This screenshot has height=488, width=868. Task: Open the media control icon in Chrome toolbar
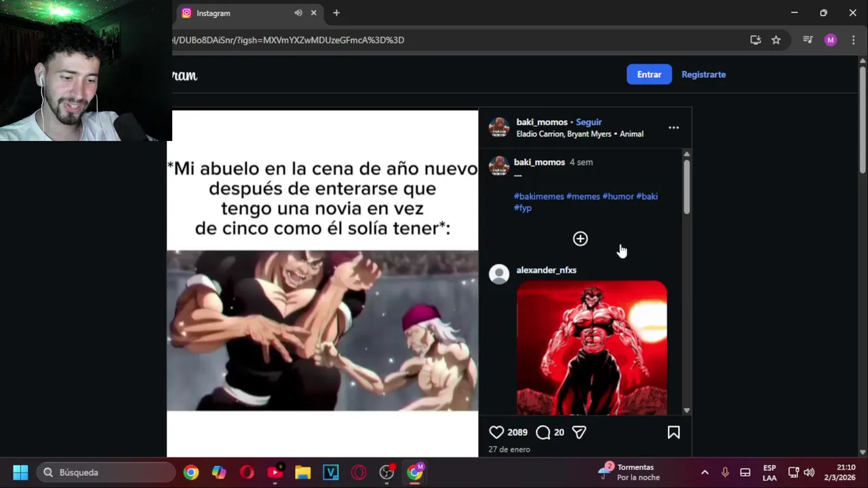pos(808,40)
